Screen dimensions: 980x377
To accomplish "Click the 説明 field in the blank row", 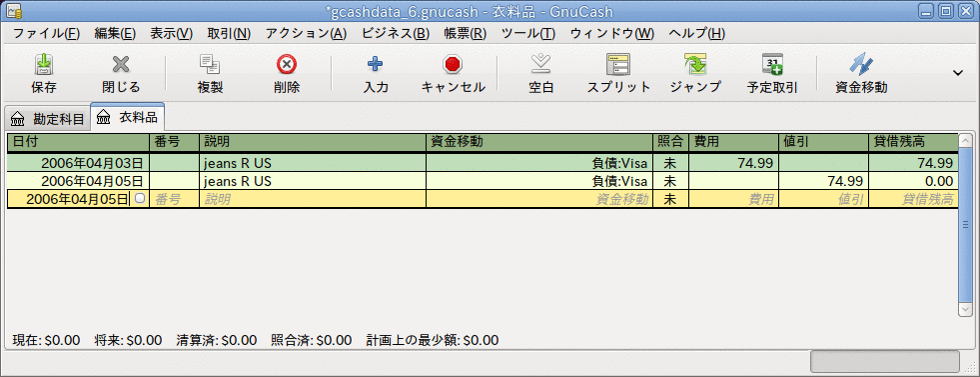I will (313, 199).
